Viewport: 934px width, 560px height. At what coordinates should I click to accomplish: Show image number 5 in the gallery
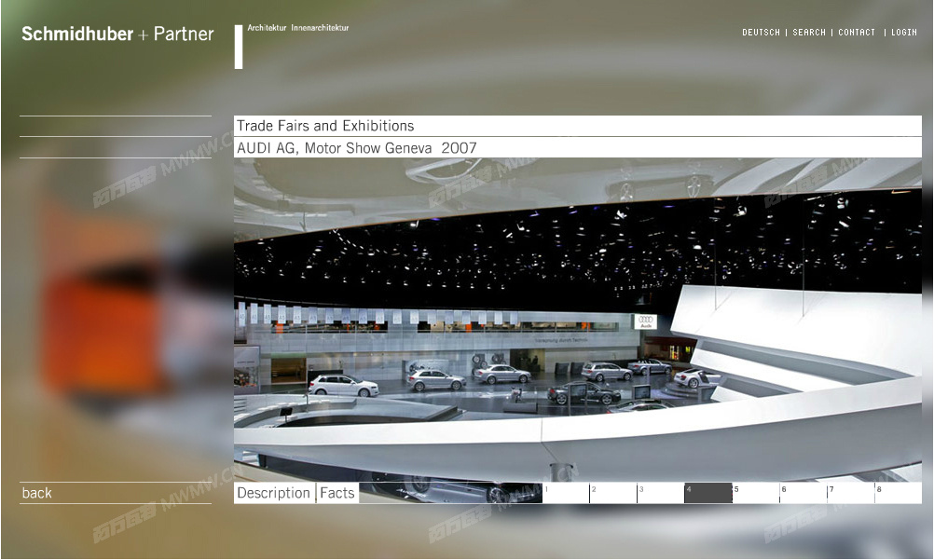(757, 493)
